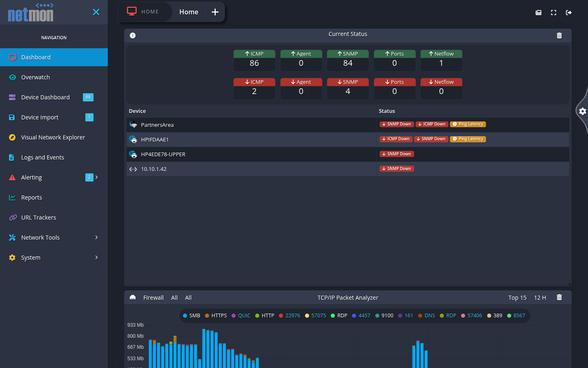Expand the System submenu chevron

click(96, 257)
